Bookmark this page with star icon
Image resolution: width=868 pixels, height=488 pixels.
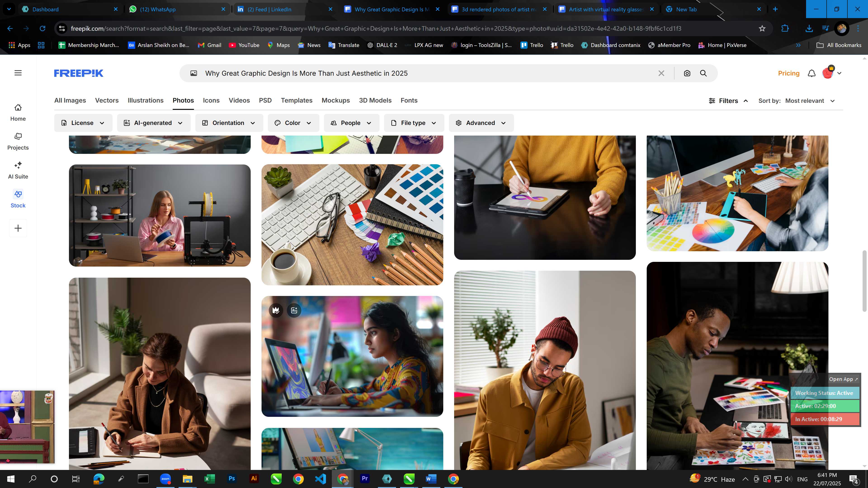762,29
